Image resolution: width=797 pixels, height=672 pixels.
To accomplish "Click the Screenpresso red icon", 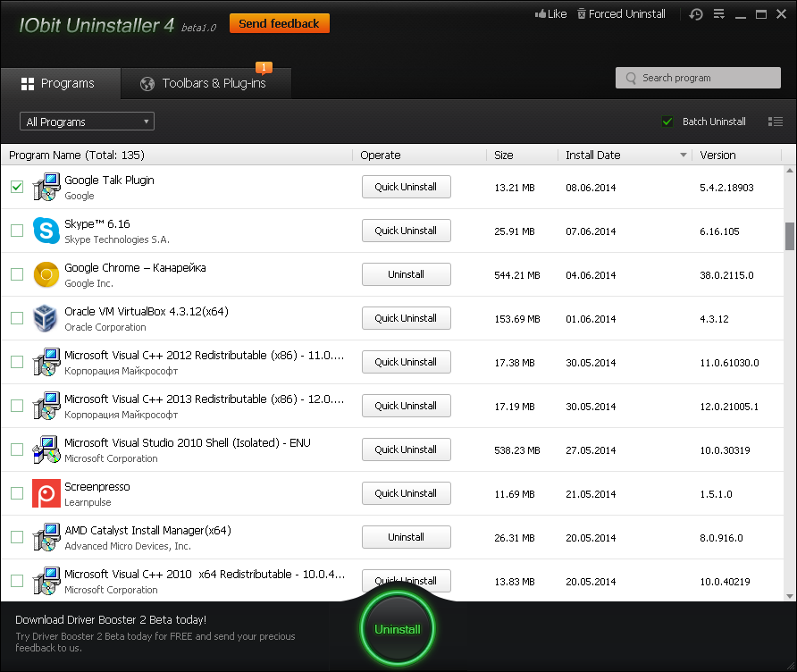I will [x=46, y=493].
